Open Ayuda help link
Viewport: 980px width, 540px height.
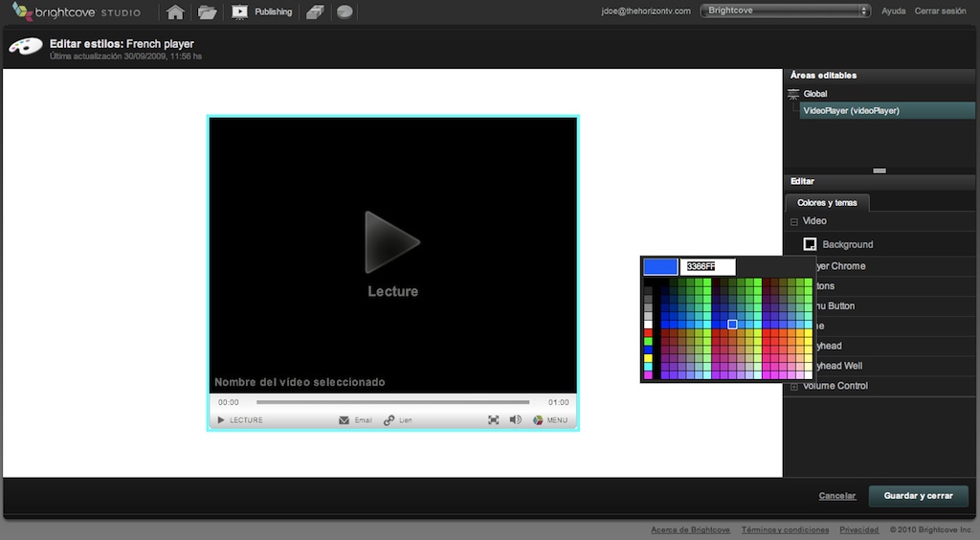tap(893, 11)
